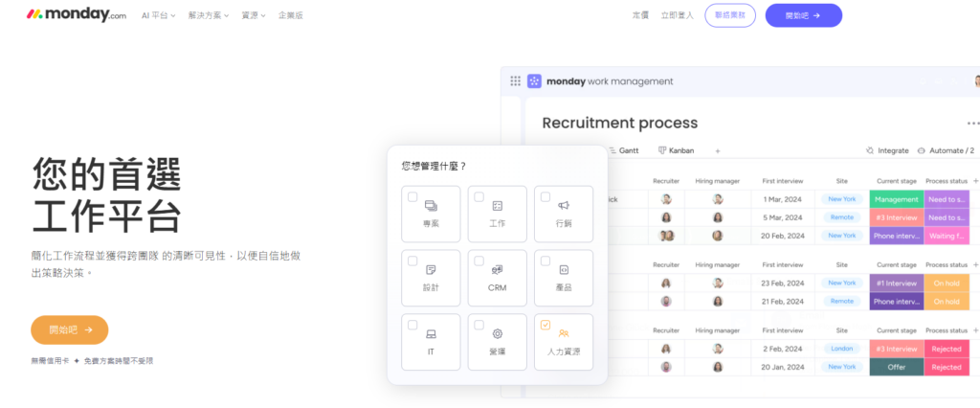Viewport: 980px width, 408px height.
Task: Click the 人力資源 people icon
Action: 564,333
